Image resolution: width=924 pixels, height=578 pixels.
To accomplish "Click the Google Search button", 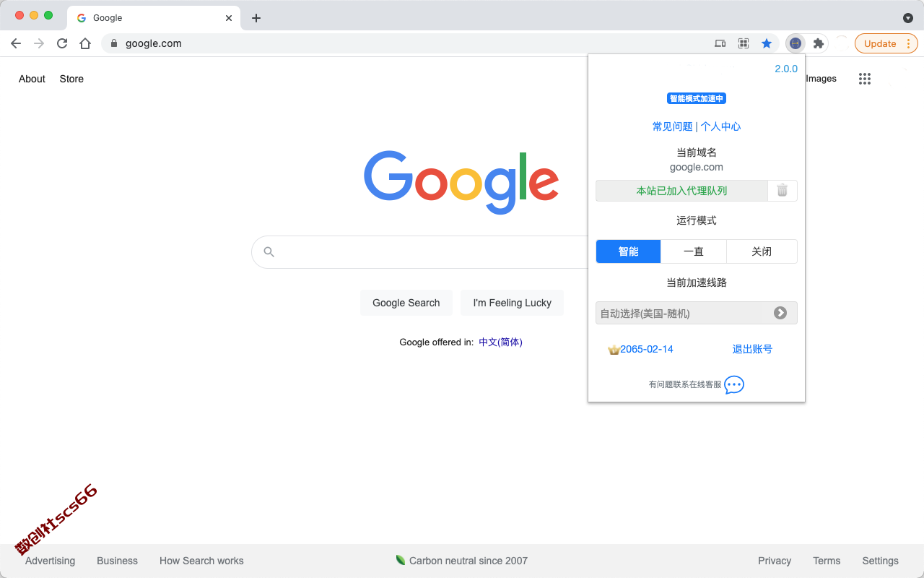I will coord(406,303).
